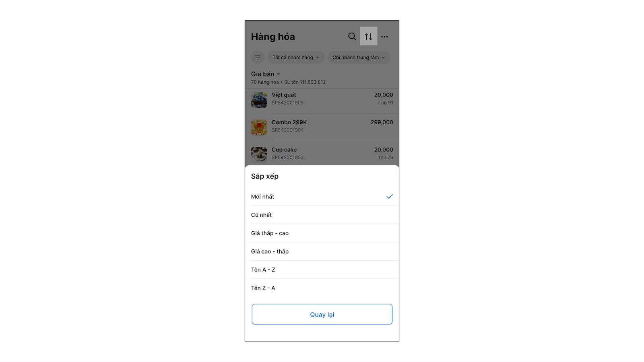Click the filter lines icon
644x362 pixels.
pos(258,57)
